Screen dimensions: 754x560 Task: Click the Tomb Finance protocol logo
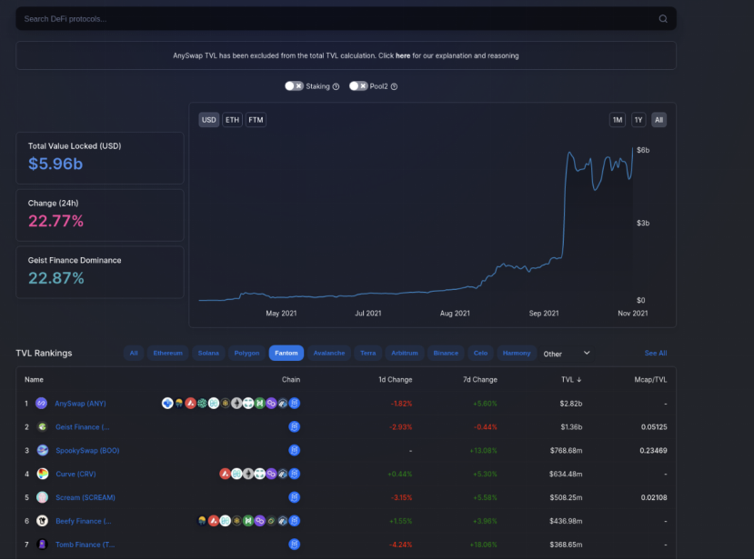[x=43, y=545]
